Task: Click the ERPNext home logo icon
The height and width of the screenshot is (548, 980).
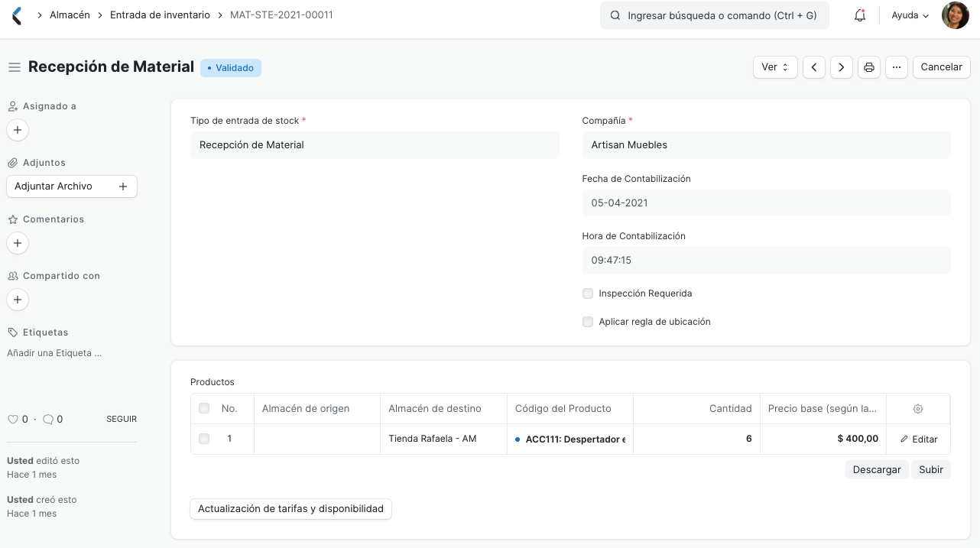Action: tap(17, 15)
